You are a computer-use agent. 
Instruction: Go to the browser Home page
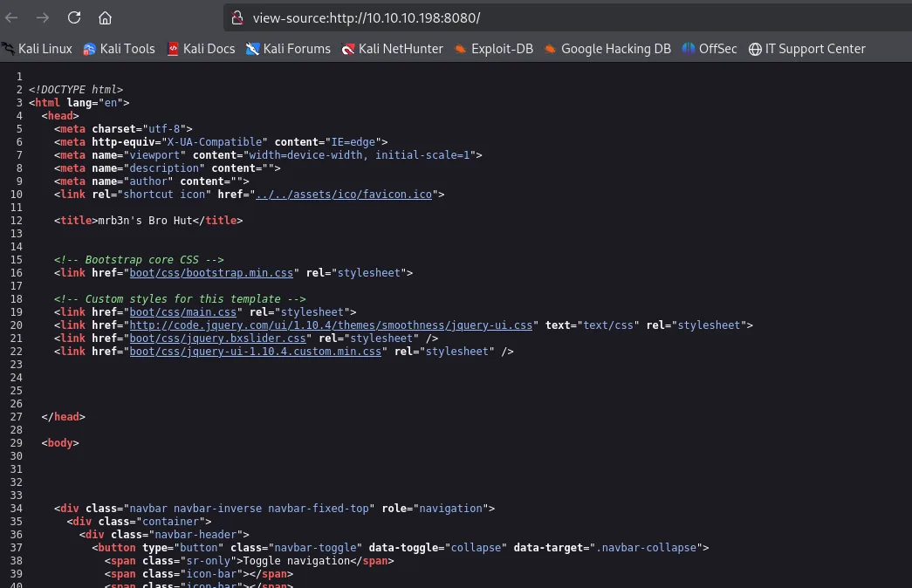[x=105, y=18]
